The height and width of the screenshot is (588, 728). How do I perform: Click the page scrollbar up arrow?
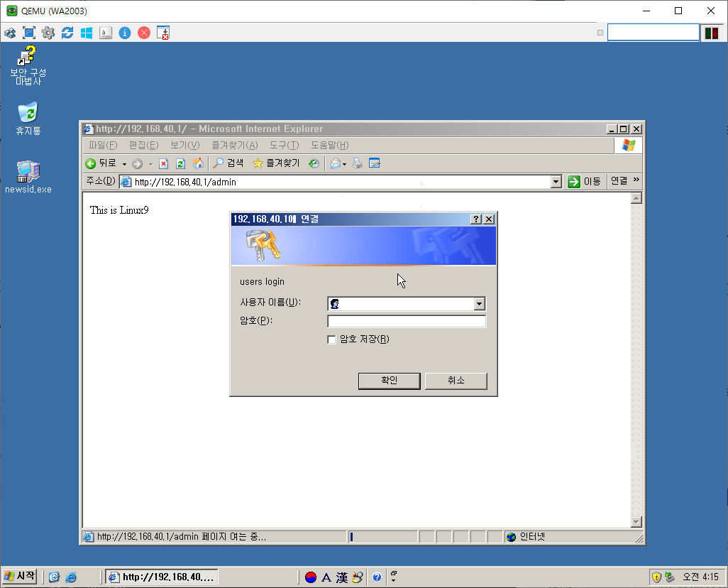click(636, 198)
